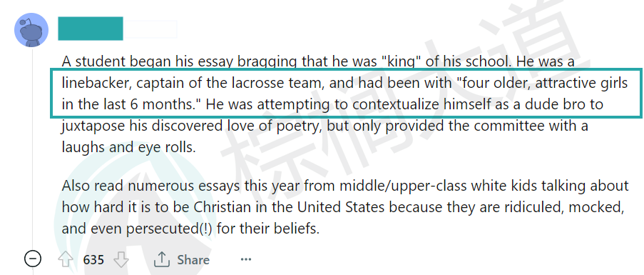Click the teal highlighted text box
The image size is (644, 275).
point(346,94)
